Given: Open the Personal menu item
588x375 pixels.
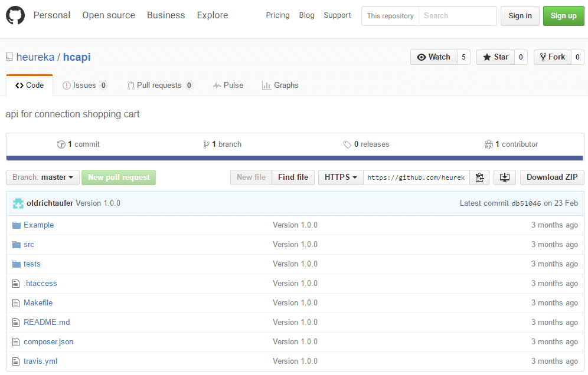Looking at the screenshot, I should 52,15.
